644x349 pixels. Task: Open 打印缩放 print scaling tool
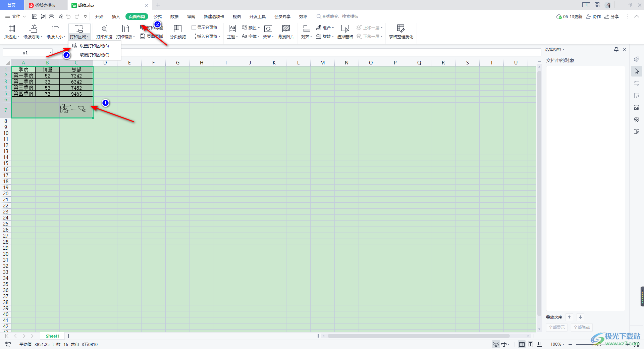(x=125, y=32)
